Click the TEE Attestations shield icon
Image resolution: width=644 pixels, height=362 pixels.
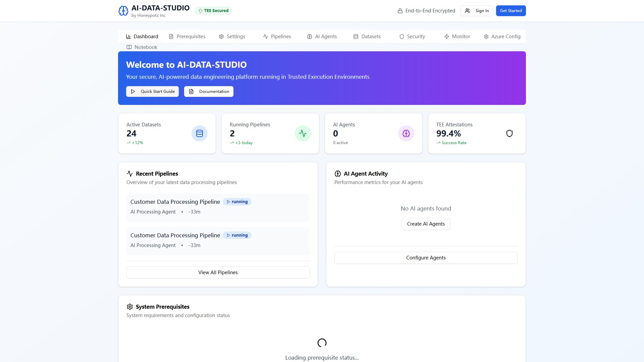pyautogui.click(x=509, y=133)
